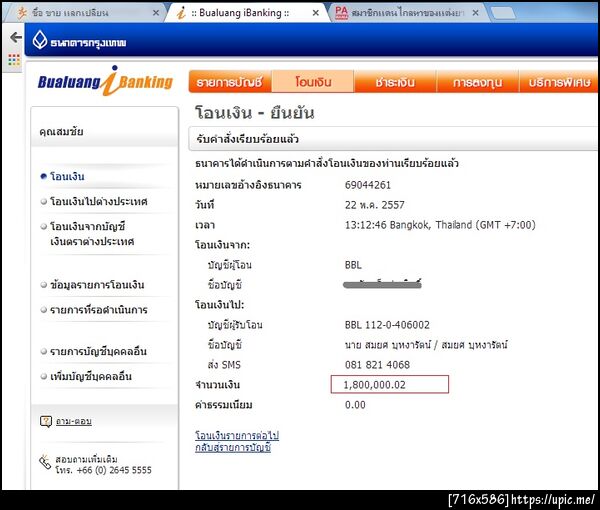Image resolution: width=600 pixels, height=510 pixels.
Task: Click the ถาม-ตอบ link
Action: click(74, 421)
